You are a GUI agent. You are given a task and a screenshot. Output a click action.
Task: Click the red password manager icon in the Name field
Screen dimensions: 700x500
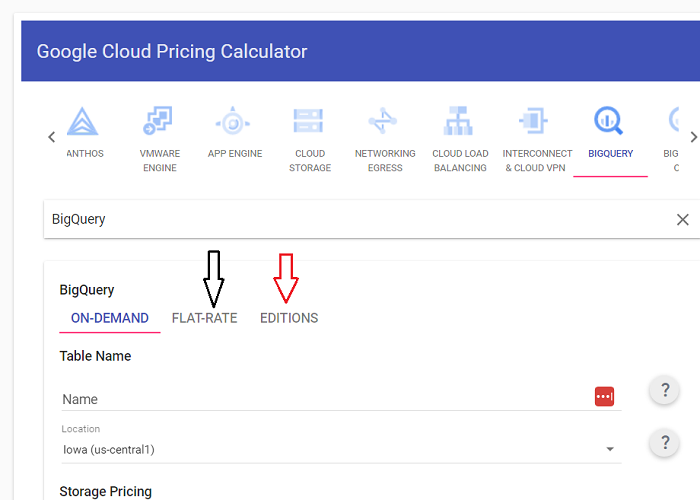coord(604,396)
